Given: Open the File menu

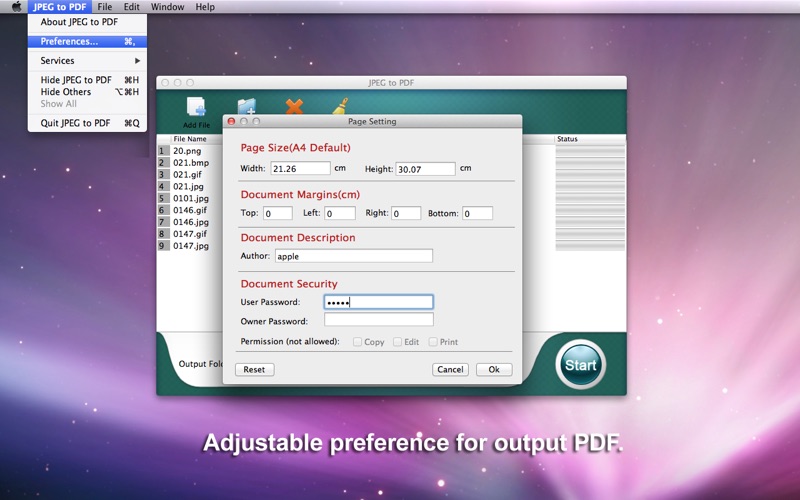Looking at the screenshot, I should tap(105, 7).
